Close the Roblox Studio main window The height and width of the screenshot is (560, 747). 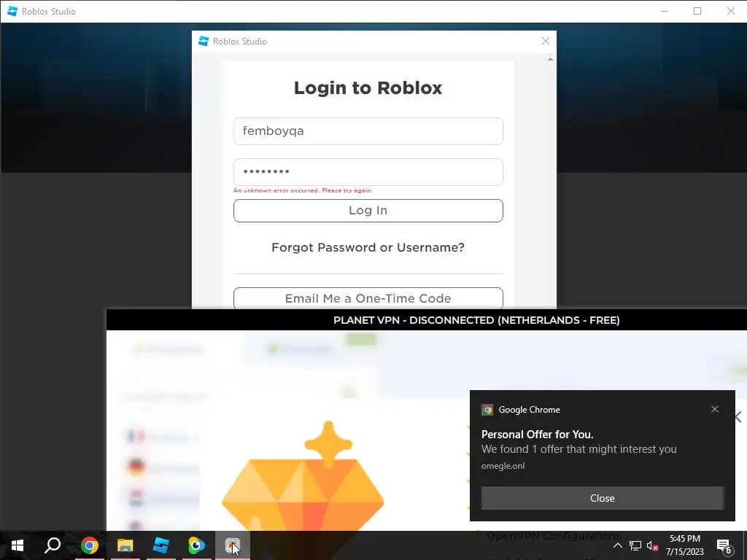pos(731,11)
